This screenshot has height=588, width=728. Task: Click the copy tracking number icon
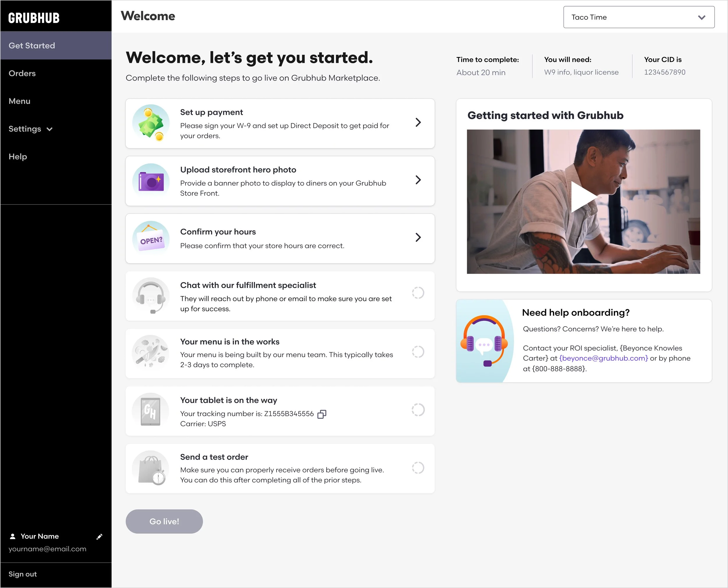(322, 414)
